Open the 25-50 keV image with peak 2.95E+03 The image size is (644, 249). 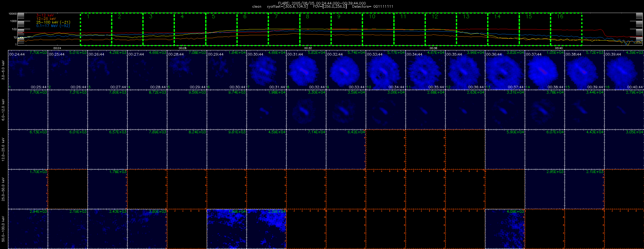545,189
